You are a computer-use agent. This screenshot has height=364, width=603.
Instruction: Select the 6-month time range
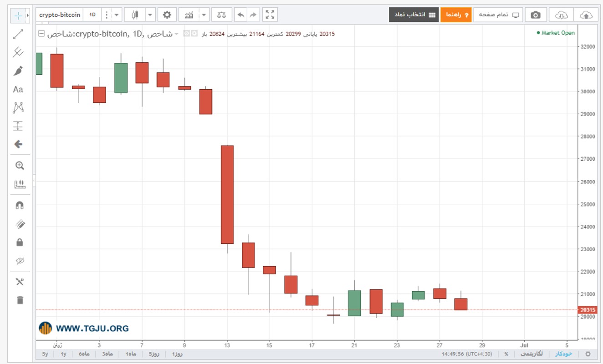(x=84, y=354)
